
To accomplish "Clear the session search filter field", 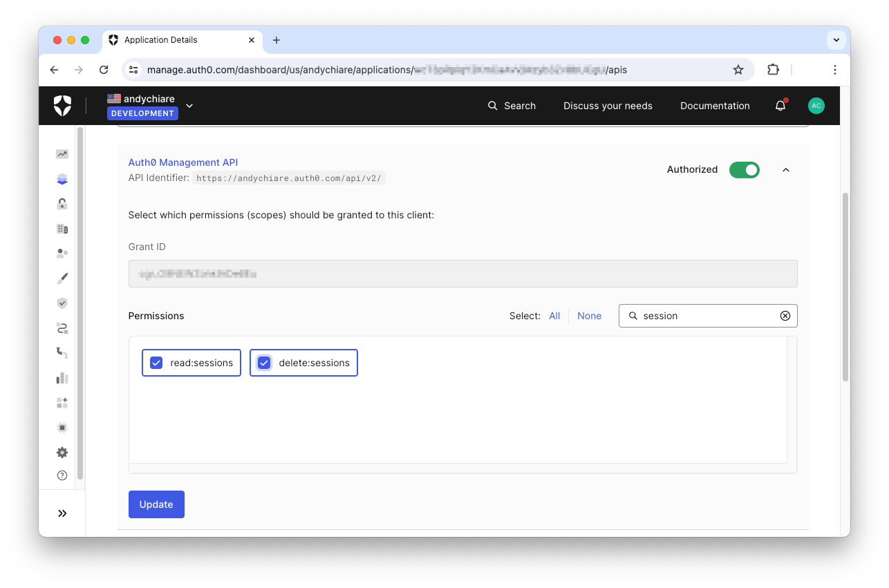I will tap(785, 316).
